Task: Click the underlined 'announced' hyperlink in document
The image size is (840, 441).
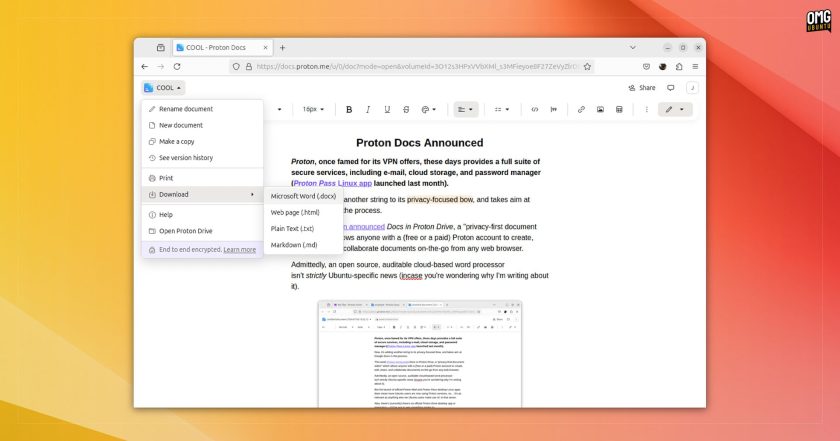Action: coord(364,227)
